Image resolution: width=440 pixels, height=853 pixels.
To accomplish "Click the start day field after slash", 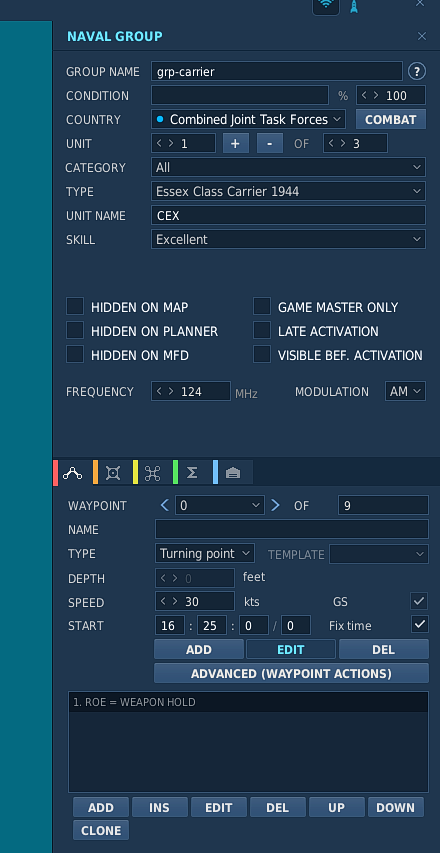I will (296, 625).
